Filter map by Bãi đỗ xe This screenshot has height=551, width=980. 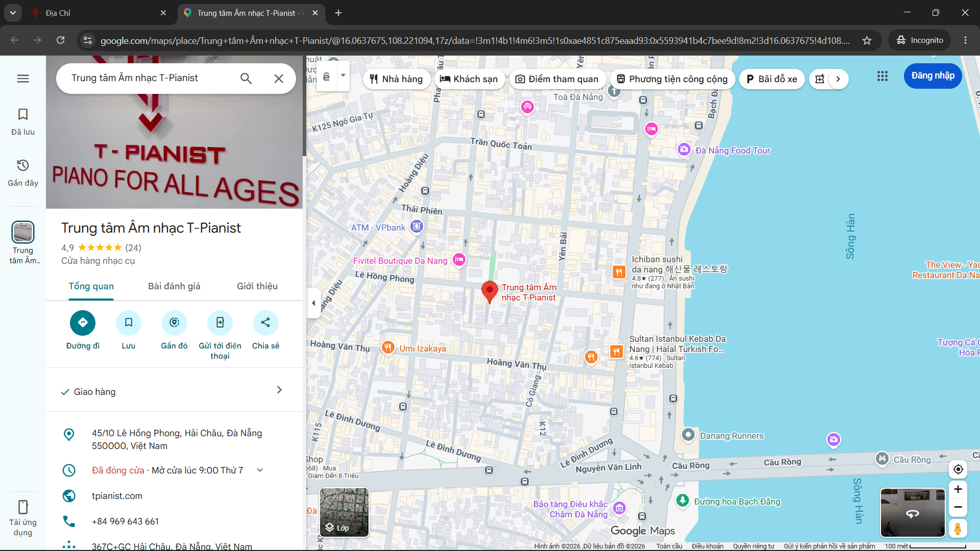click(x=772, y=79)
